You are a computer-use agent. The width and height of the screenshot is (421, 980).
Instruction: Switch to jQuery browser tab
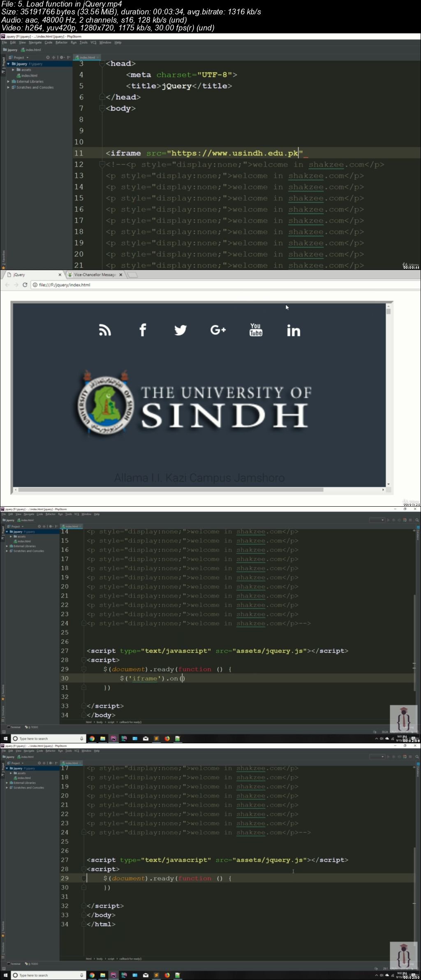(x=33, y=275)
